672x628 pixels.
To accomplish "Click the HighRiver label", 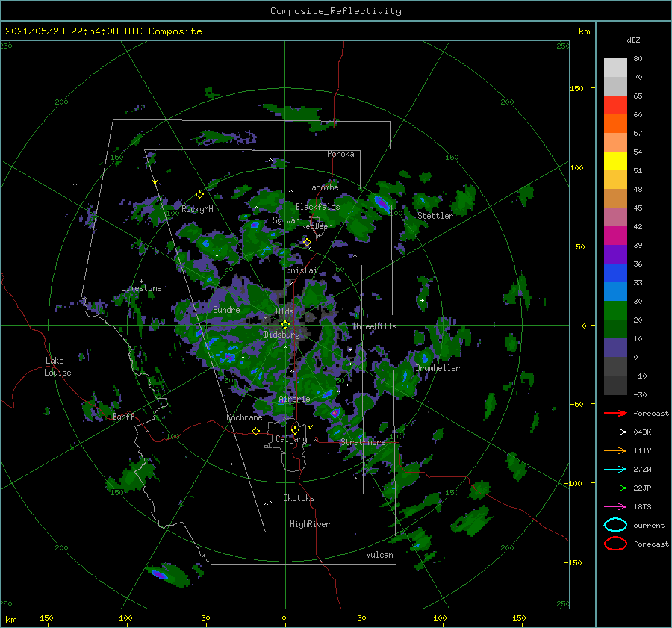I will [x=310, y=524].
